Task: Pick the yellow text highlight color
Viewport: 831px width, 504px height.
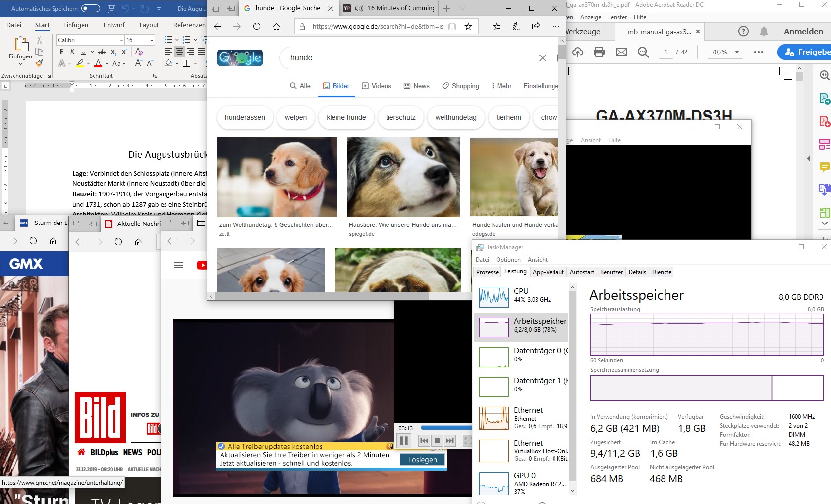Action: pyautogui.click(x=80, y=63)
